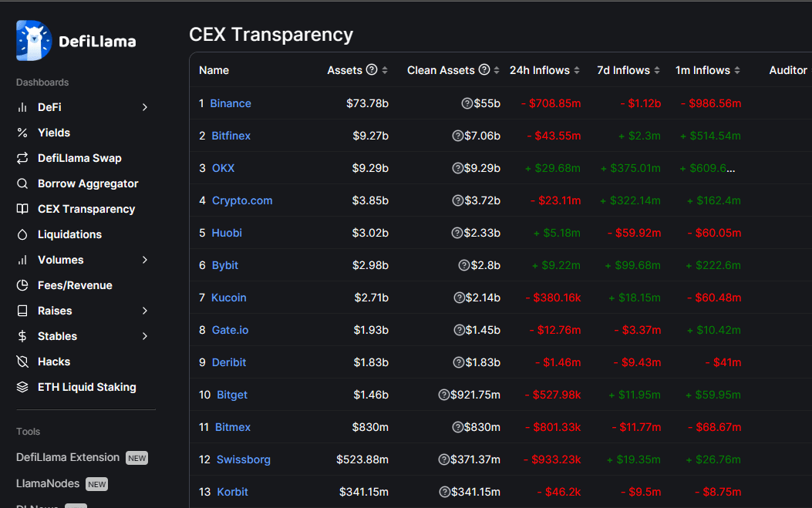The image size is (812, 508).
Task: Click the Yields percent icon
Action: point(22,133)
